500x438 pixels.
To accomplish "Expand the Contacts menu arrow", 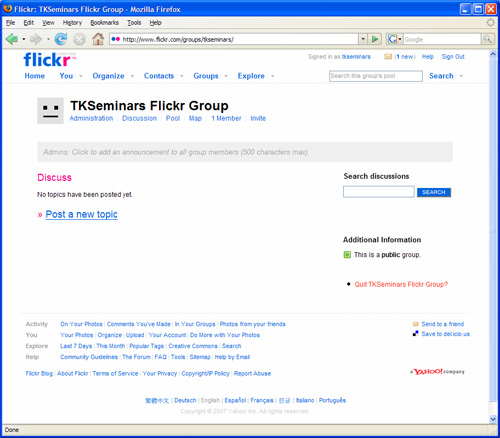I will (x=182, y=76).
